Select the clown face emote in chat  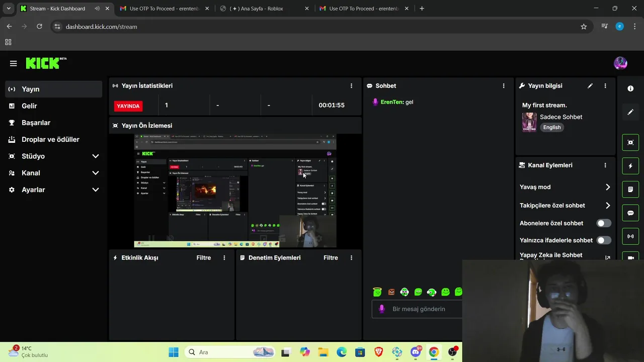pos(405,292)
